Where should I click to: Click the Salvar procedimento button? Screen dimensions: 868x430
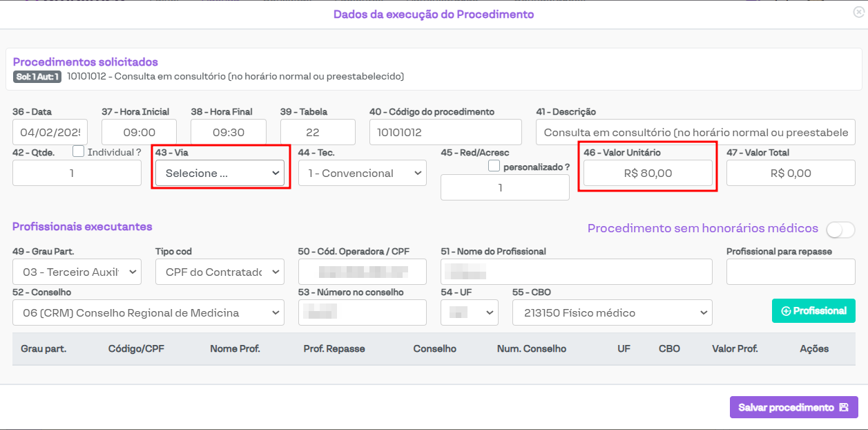click(793, 407)
